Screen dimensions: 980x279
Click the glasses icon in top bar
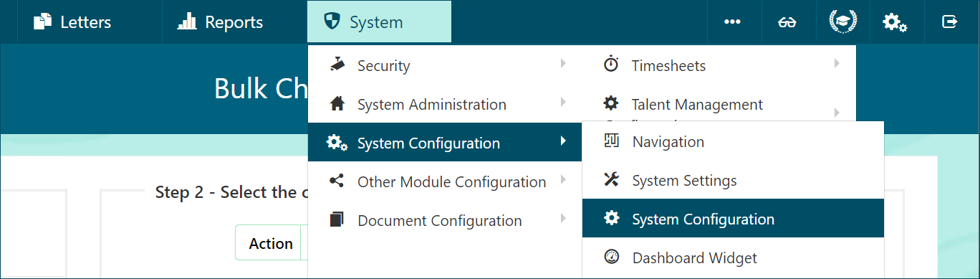click(787, 22)
